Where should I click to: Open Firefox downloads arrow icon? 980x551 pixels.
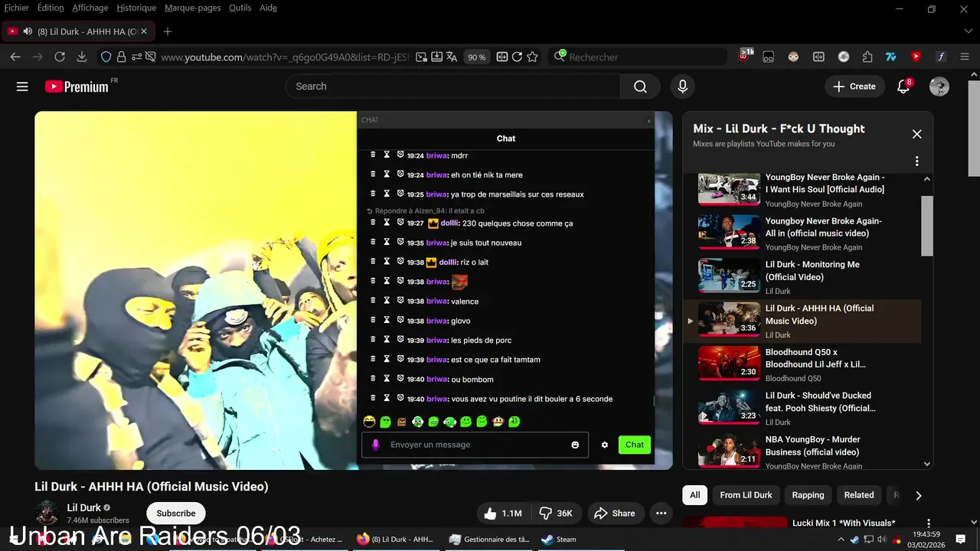(x=82, y=57)
